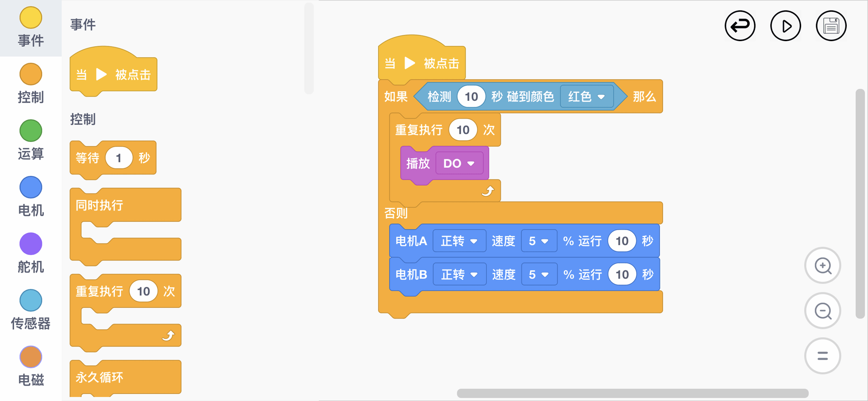Select the purple 舵机 category circle
Screen dimensions: 868x401
point(31,244)
